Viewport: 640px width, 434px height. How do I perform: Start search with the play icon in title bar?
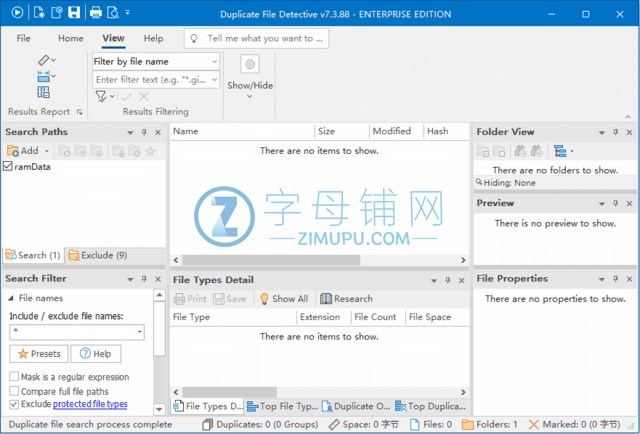17,13
